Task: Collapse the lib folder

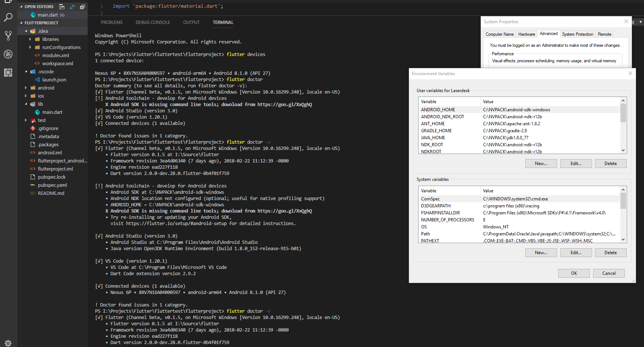Action: pyautogui.click(x=26, y=104)
